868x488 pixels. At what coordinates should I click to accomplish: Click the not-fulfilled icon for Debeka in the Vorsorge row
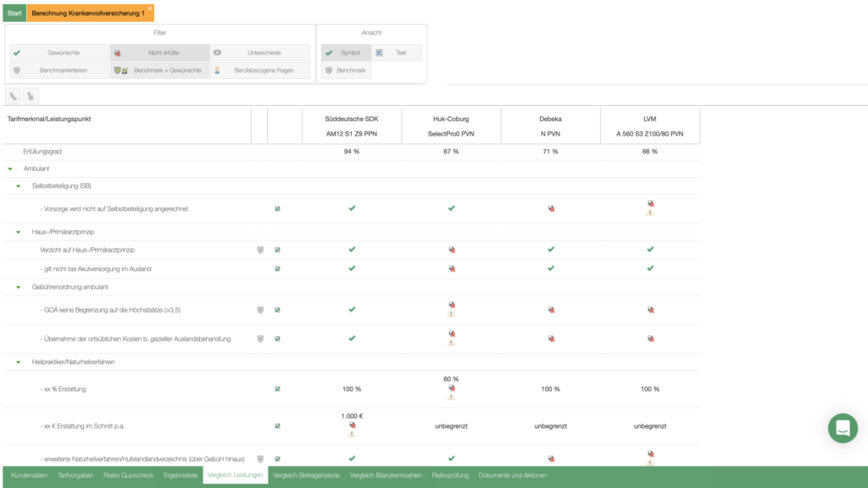551,208
